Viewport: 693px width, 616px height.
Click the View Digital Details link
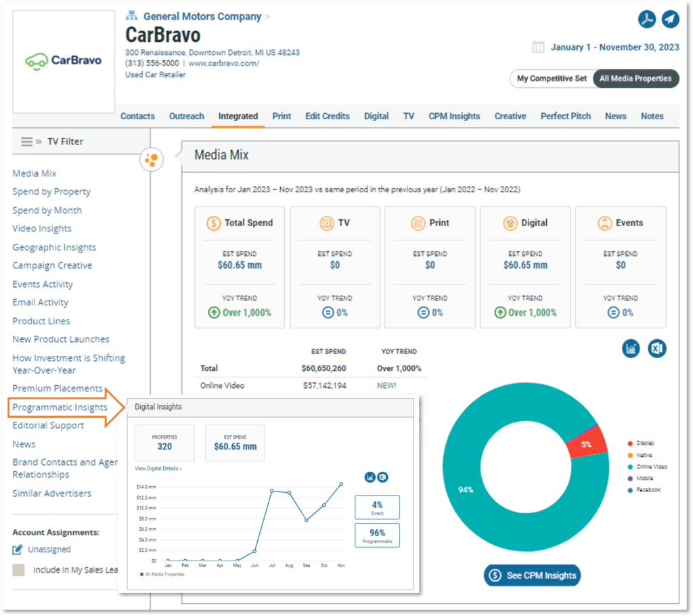click(x=158, y=468)
